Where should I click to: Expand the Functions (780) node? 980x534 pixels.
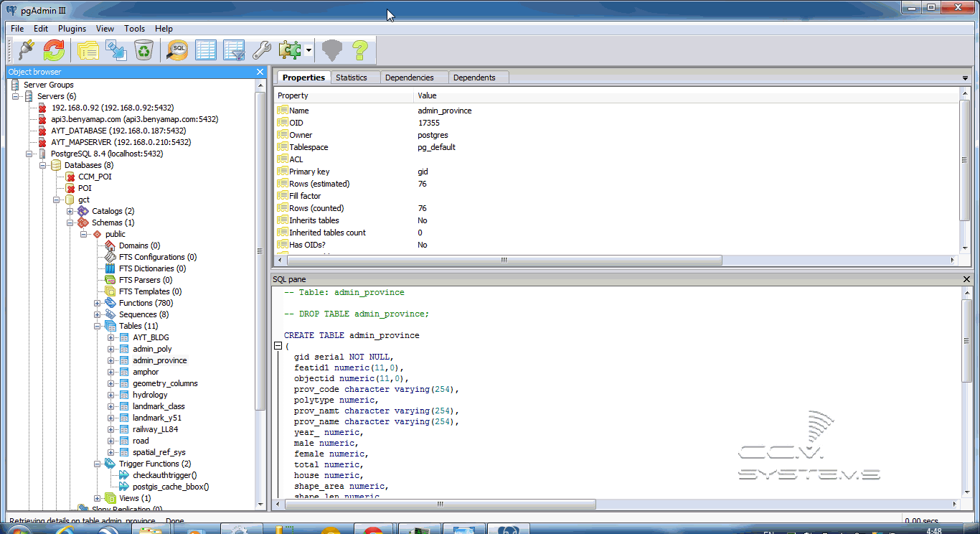pyautogui.click(x=98, y=303)
